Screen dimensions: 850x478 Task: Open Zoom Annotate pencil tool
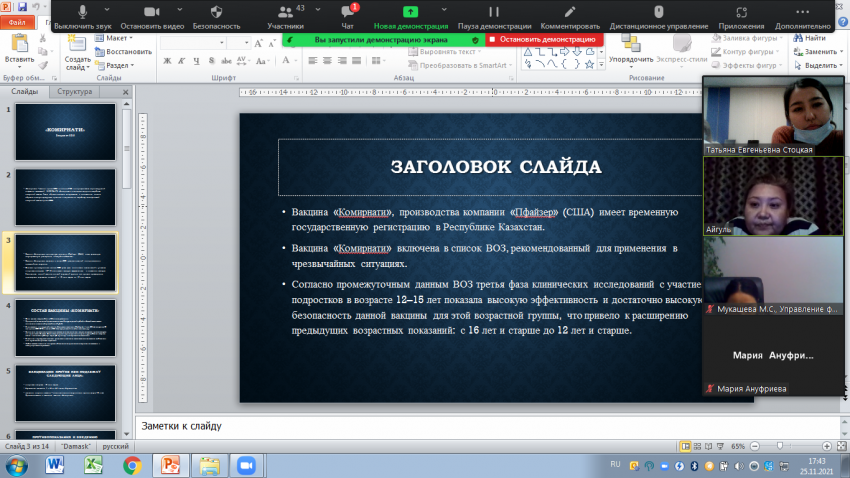click(x=570, y=12)
